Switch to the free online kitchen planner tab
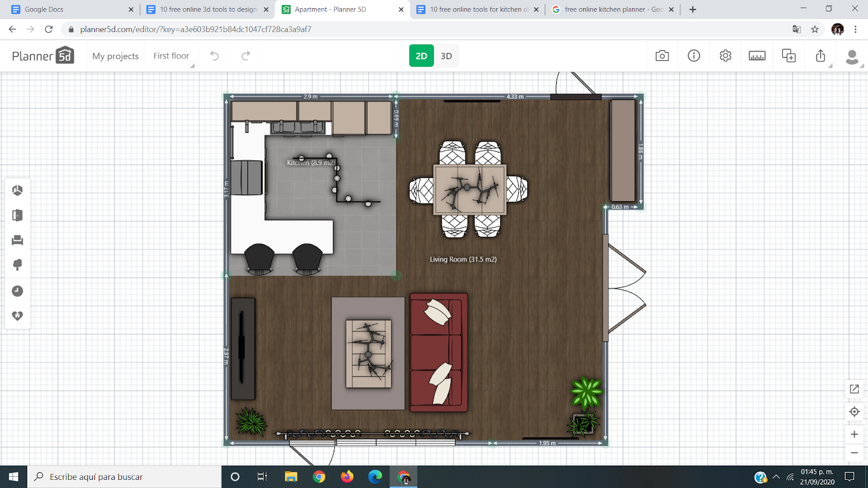The width and height of the screenshot is (868, 488). 613,9
